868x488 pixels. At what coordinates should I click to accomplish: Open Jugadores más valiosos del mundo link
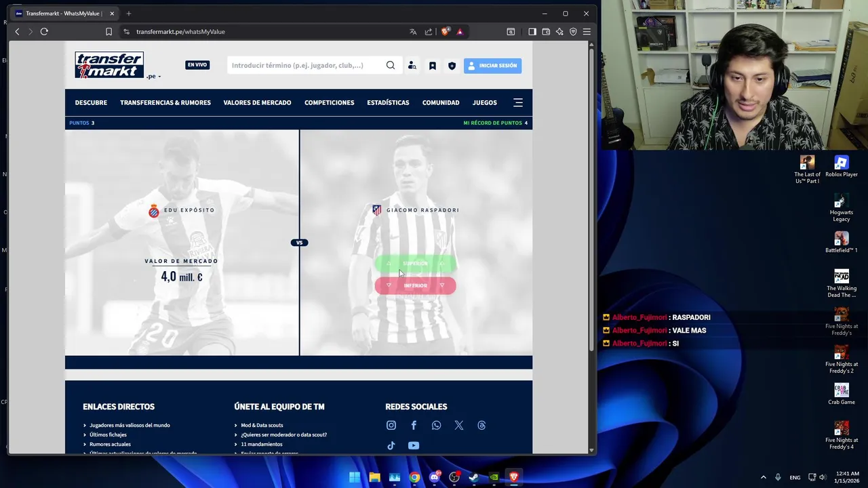(x=130, y=425)
